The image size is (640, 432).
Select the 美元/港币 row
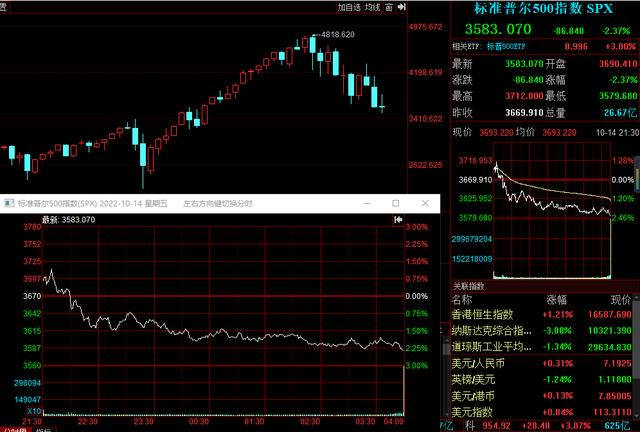[542, 396]
